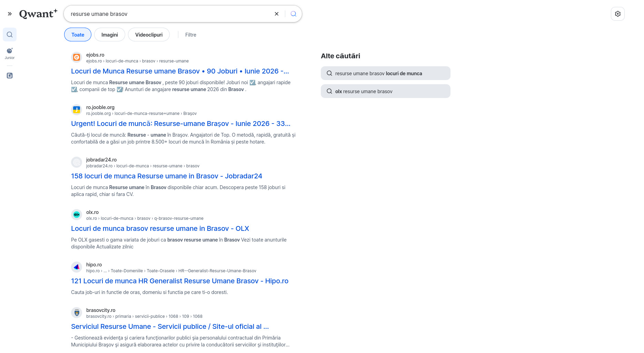Click magnifier icon in olx suggestion

329,91
